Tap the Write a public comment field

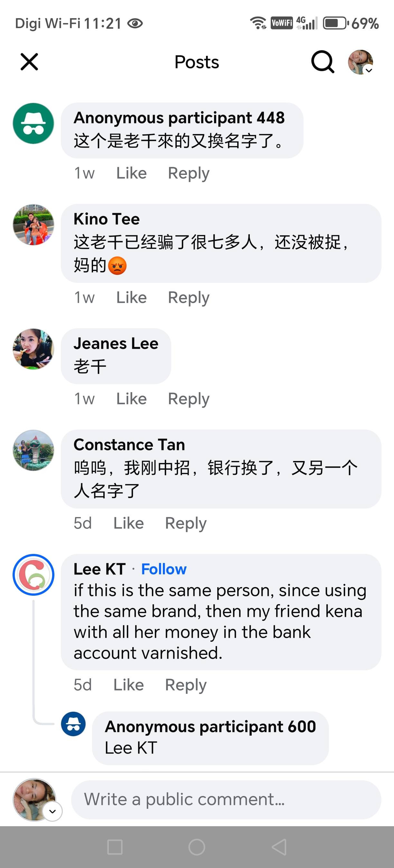(226, 800)
